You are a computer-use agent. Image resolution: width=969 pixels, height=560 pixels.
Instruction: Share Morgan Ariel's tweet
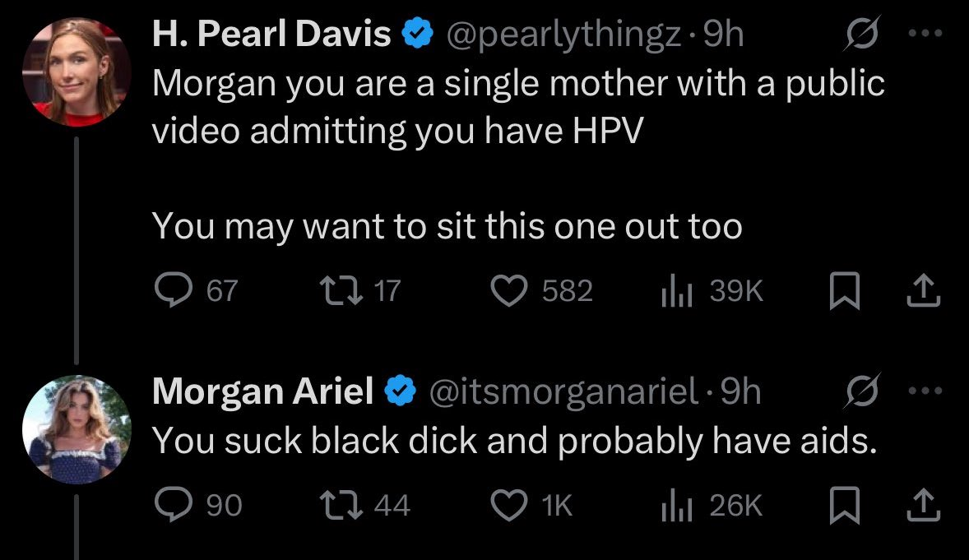pos(923,505)
